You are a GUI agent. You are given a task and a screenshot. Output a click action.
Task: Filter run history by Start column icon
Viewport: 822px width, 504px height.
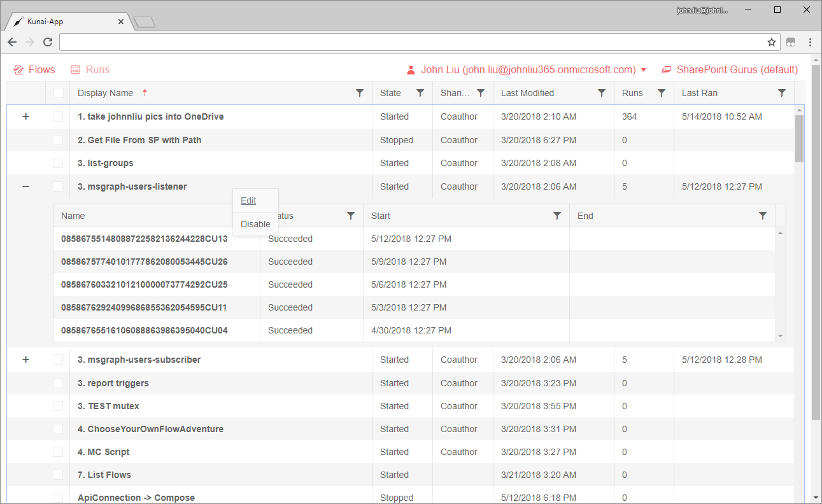tap(557, 216)
